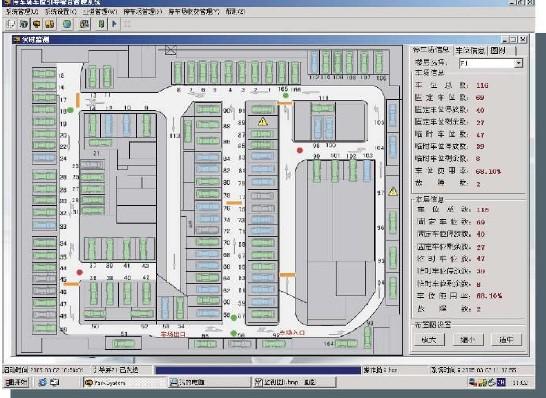Image resolution: width=546 pixels, height=398 pixels.
Task: Click the blue input-method tray icon
Action: pos(501,383)
